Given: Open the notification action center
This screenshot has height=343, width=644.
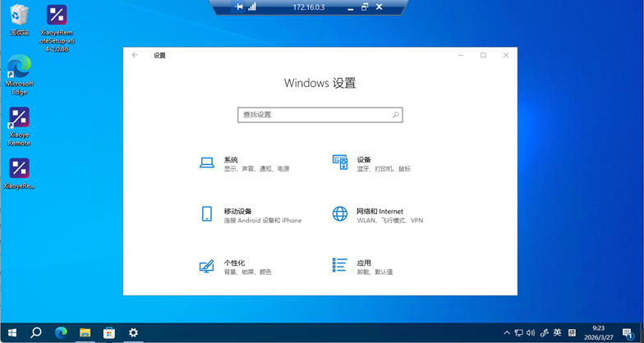Looking at the screenshot, I should [628, 333].
